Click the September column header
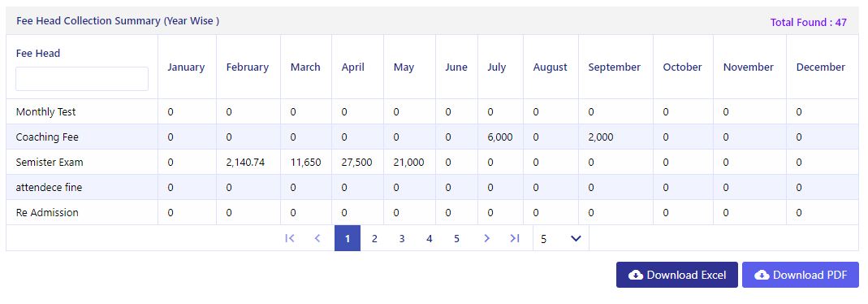Image resolution: width=868 pixels, height=304 pixels. coord(614,67)
